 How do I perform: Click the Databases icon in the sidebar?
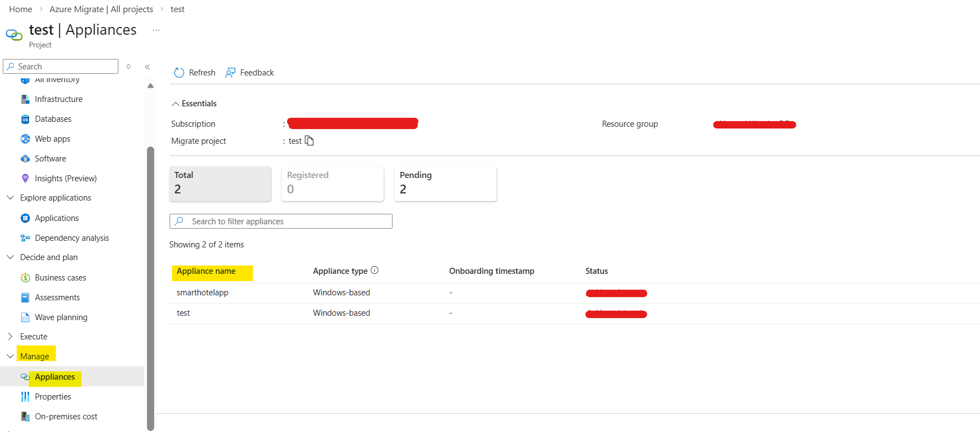[25, 119]
